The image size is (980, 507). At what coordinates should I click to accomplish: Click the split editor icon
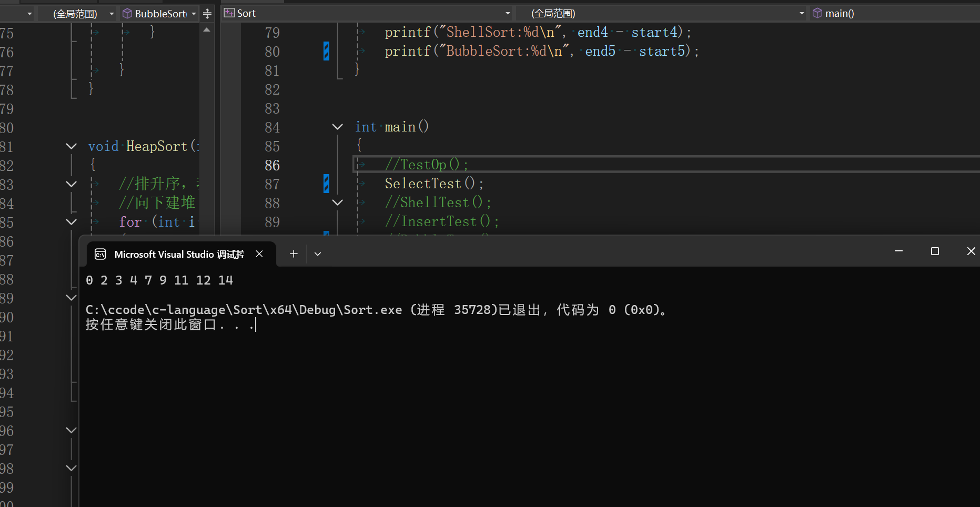207,14
